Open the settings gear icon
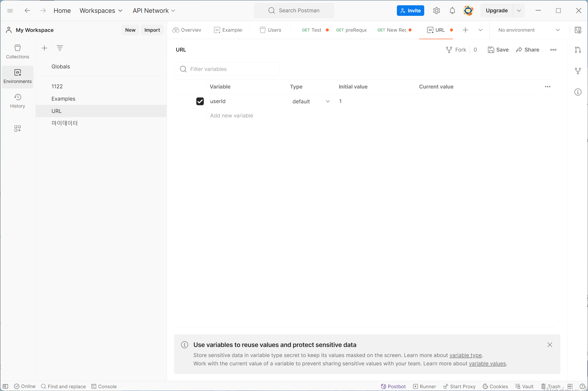Screen dimensions: 588x391 click(x=436, y=11)
